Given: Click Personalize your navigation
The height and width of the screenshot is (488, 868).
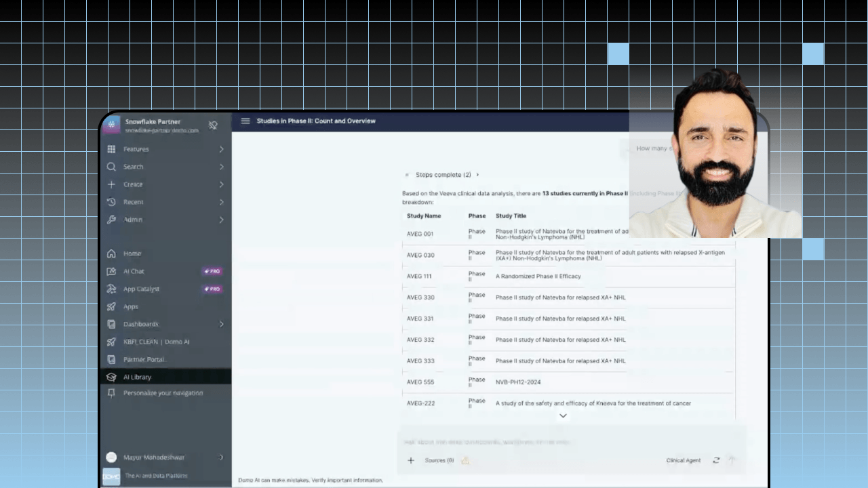Looking at the screenshot, I should [x=163, y=393].
